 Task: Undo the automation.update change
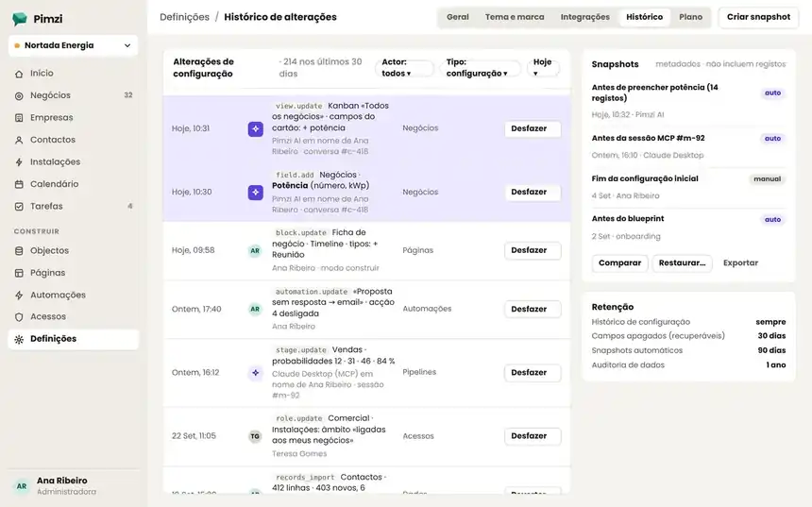pyautogui.click(x=533, y=309)
